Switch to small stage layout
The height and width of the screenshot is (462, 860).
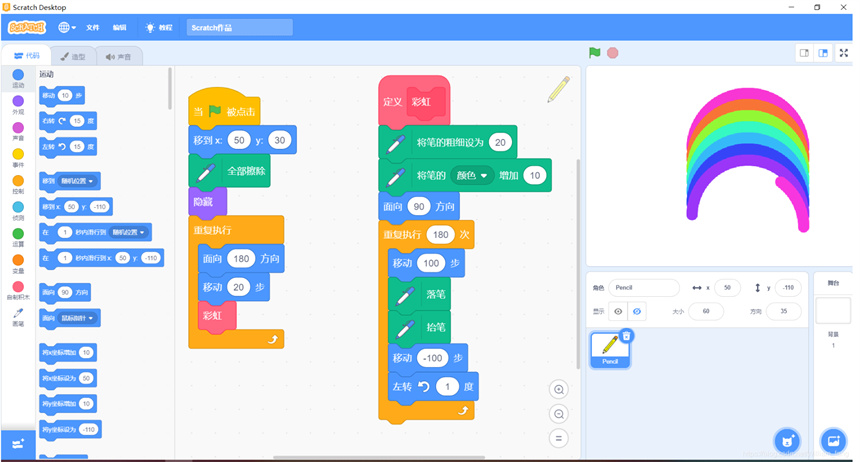click(x=804, y=53)
